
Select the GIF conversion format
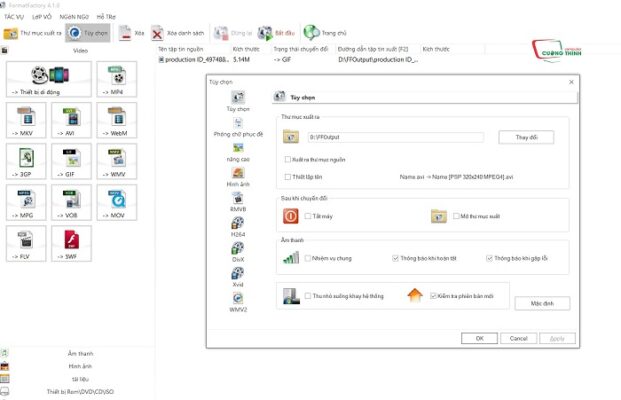point(71,162)
